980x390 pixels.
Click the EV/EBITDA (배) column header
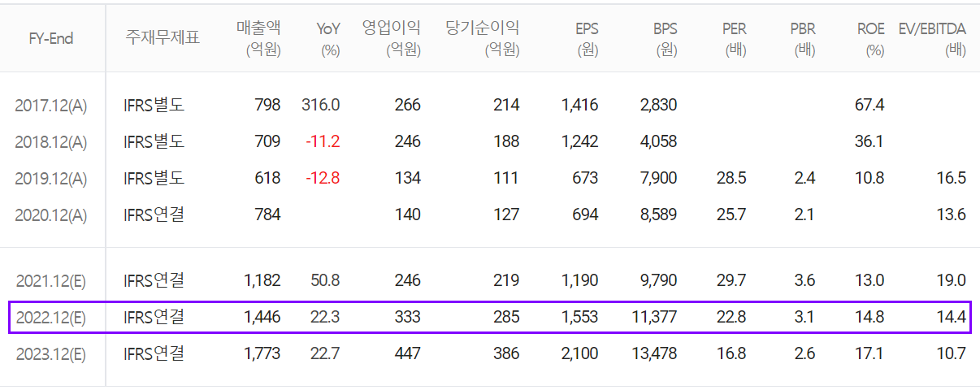point(932,39)
